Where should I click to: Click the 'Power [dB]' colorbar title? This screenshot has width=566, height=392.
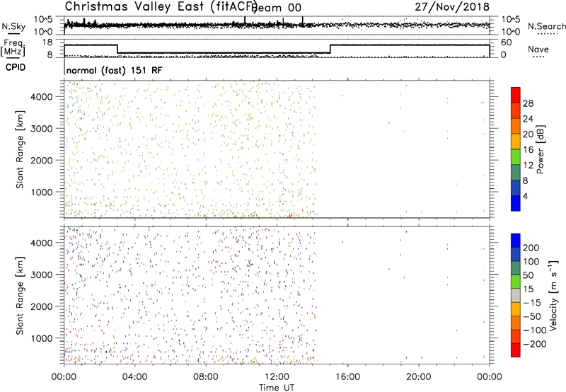click(541, 149)
